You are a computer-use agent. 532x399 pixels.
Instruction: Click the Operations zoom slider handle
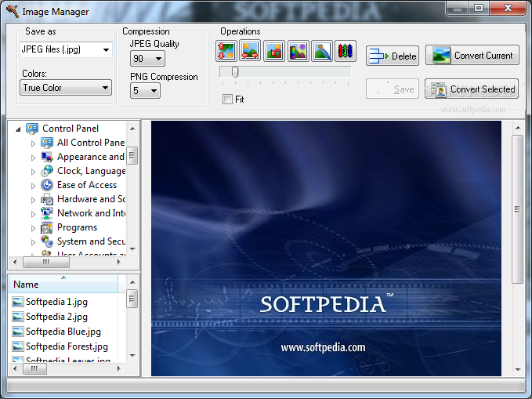pos(234,72)
